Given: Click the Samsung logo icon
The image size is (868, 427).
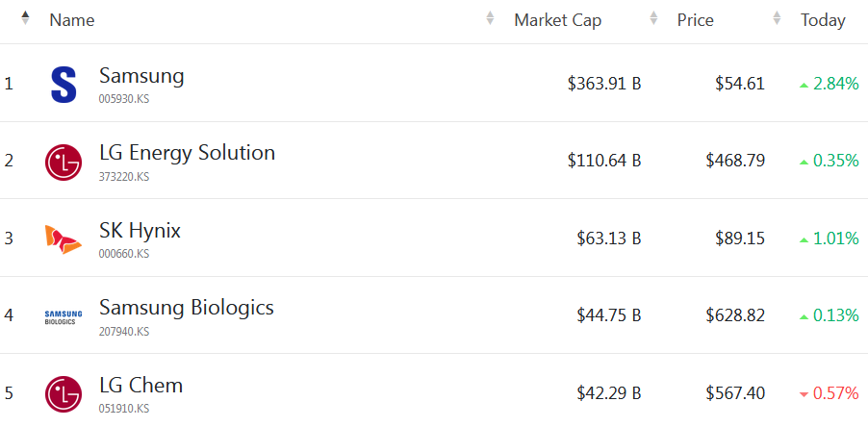Looking at the screenshot, I should 64,84.
